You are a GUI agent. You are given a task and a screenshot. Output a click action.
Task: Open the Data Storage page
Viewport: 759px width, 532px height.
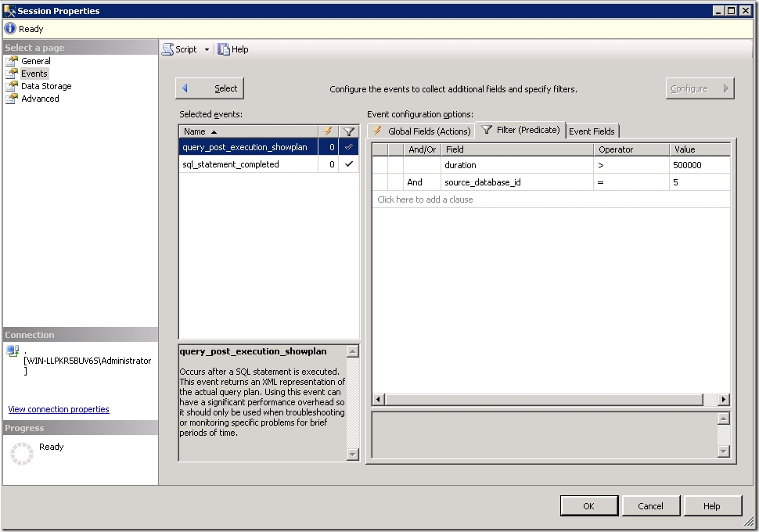click(x=46, y=86)
